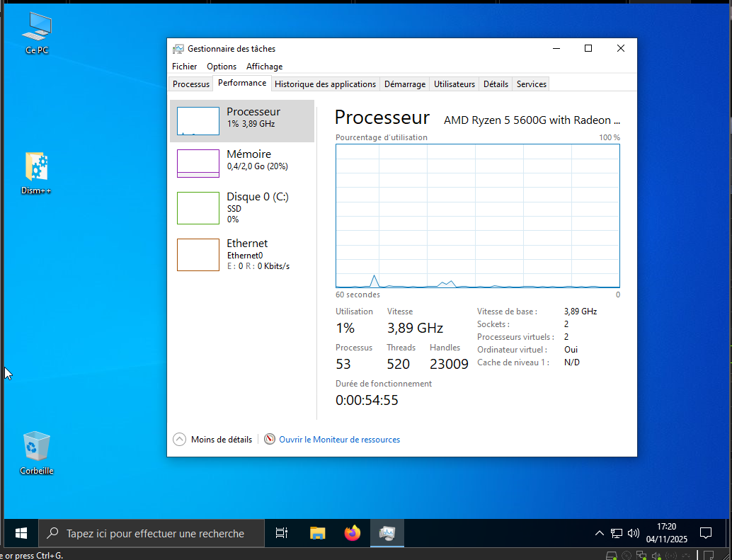Launch Firefox from the taskbar
Screen dimensions: 732x560
[353, 533]
